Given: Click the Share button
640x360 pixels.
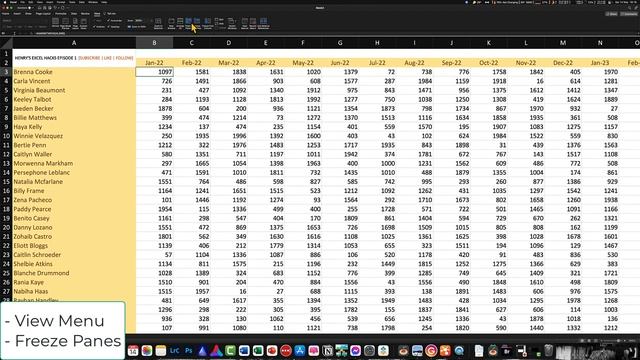Looking at the screenshot, I should pyautogui.click(x=612, y=14).
